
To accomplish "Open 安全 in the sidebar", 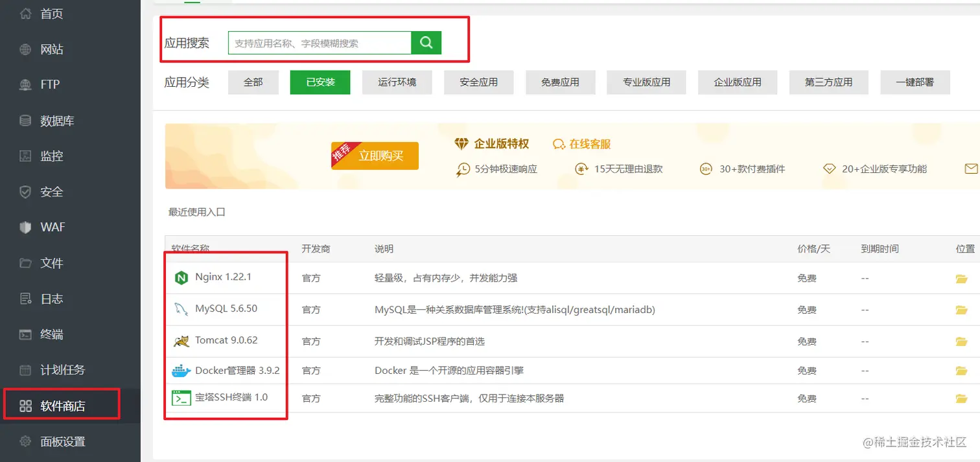I will coord(52,192).
